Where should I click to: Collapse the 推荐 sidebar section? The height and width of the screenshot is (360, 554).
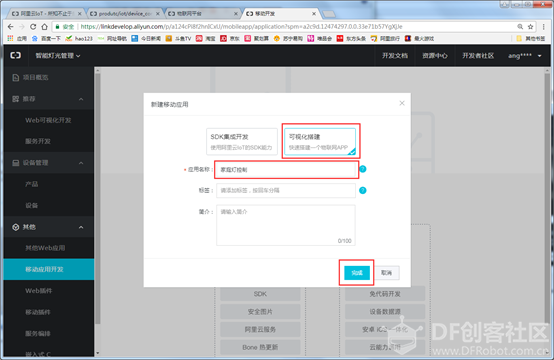(81, 99)
